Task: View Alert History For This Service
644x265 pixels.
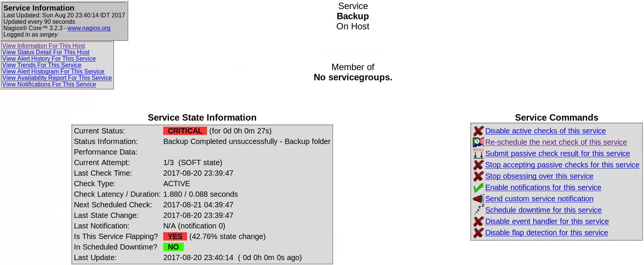Action: coord(49,59)
